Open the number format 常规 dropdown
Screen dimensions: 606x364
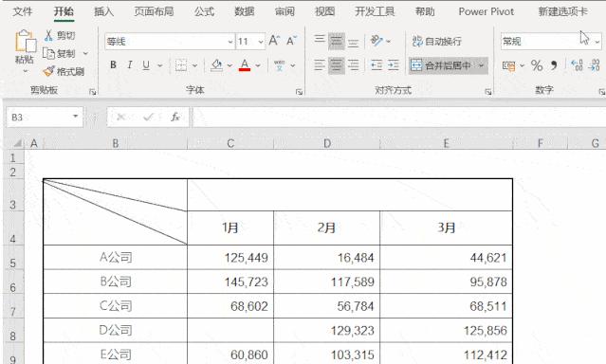[597, 42]
